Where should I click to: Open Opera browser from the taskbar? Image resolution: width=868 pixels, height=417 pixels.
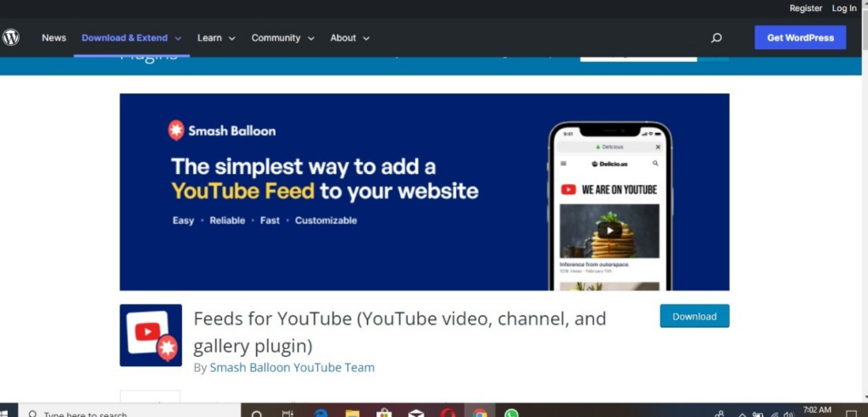448,413
